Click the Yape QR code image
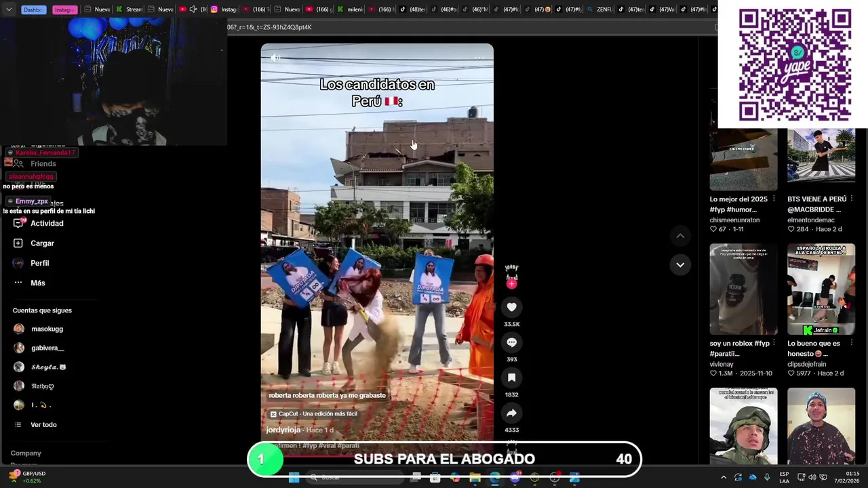Image resolution: width=868 pixels, height=488 pixels. tap(795, 65)
